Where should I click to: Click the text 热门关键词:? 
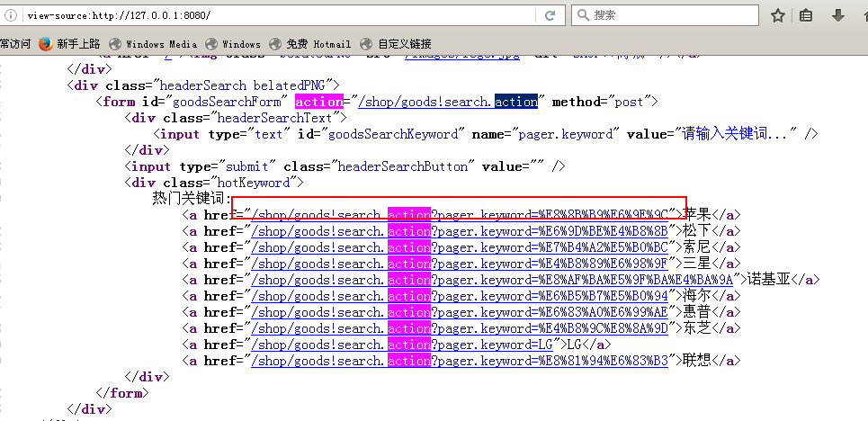click(x=191, y=199)
